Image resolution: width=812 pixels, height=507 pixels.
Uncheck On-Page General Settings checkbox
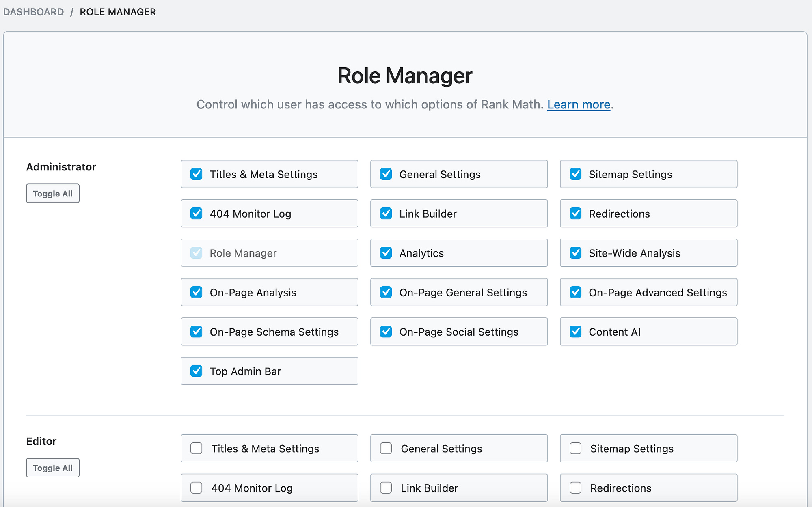(x=386, y=292)
